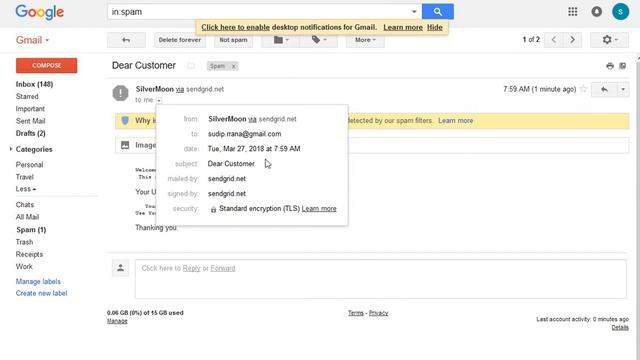Toggle importance marker beside Dear Customer
The width and height of the screenshot is (640, 360).
tap(191, 66)
